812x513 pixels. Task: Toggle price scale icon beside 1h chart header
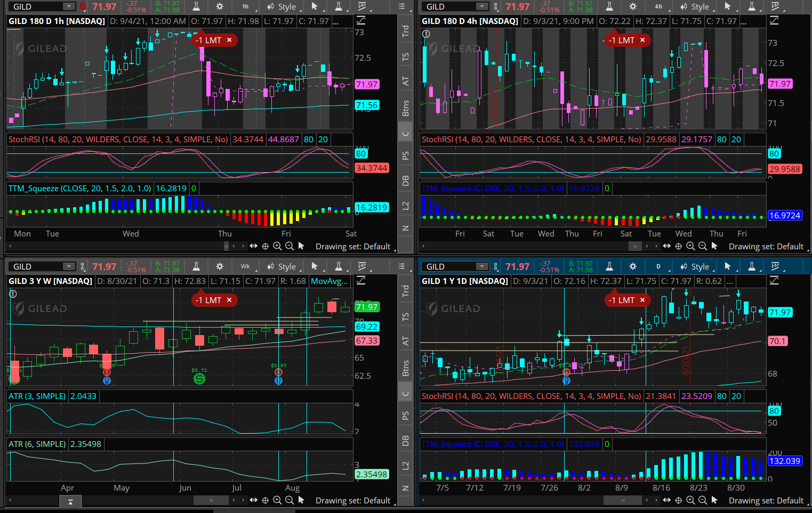(x=361, y=20)
